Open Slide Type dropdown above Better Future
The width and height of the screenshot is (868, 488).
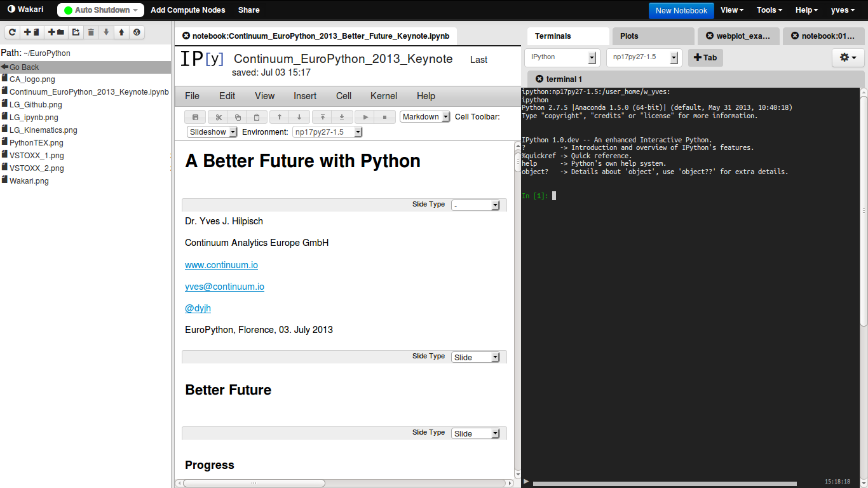tap(475, 357)
